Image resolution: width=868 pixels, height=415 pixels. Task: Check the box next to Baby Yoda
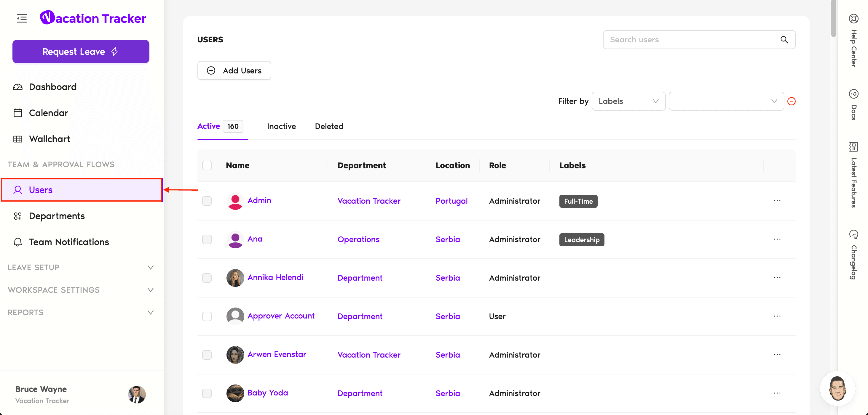pos(207,393)
